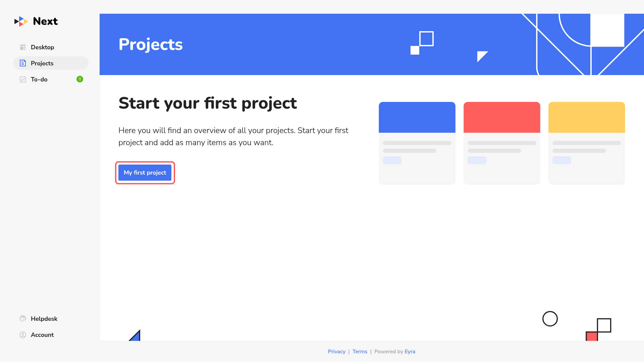Click the To-do checkmark icon
This screenshot has width=644, height=362.
point(23,79)
